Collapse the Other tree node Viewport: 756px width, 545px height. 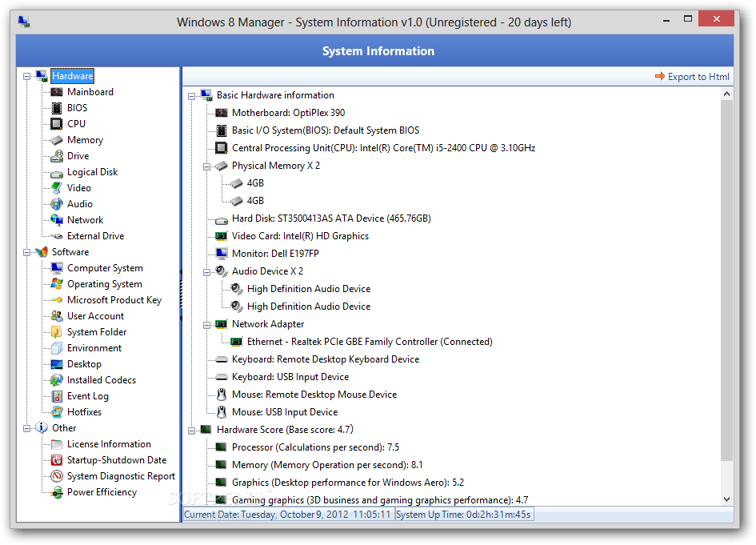click(x=26, y=428)
